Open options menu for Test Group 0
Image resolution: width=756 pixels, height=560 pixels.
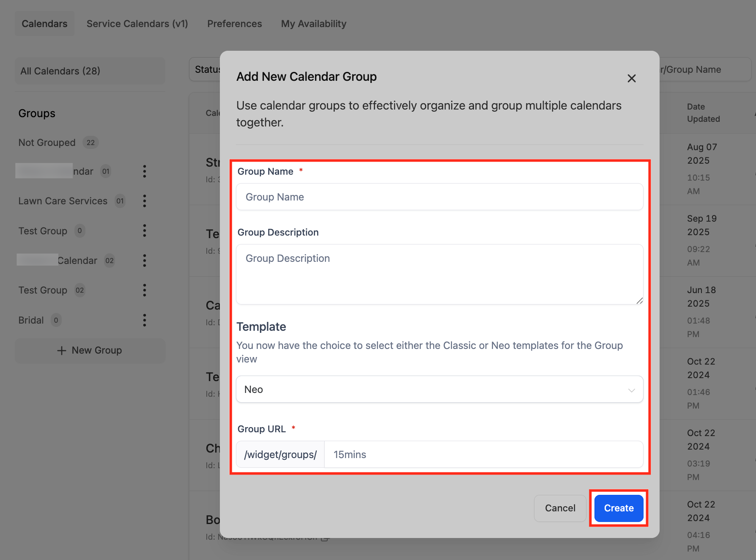145,231
